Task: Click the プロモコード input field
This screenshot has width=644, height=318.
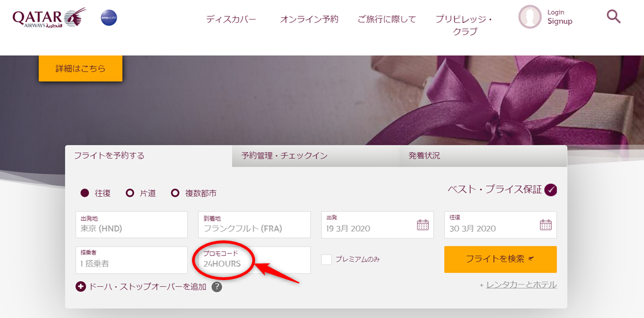Action: pyautogui.click(x=254, y=260)
